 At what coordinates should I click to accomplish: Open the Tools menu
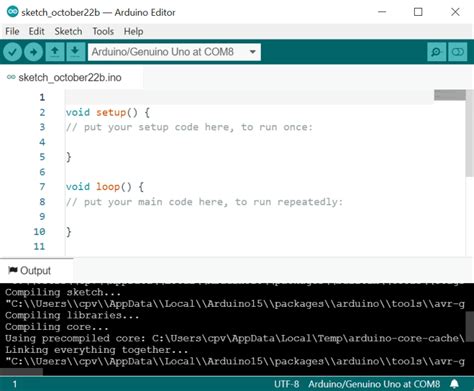coord(103,31)
